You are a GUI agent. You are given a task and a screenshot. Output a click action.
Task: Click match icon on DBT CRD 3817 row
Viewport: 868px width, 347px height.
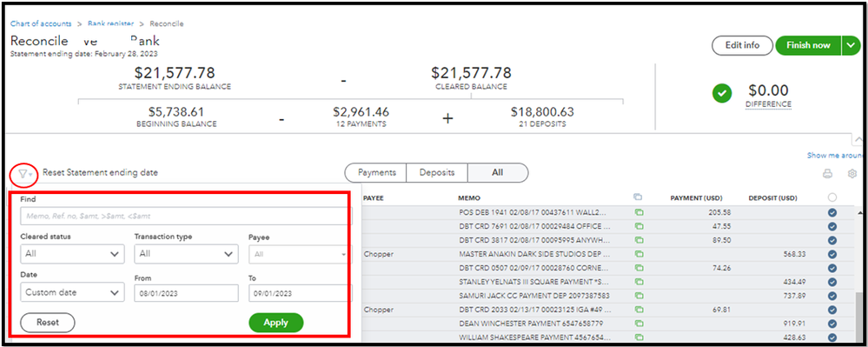coord(639,240)
